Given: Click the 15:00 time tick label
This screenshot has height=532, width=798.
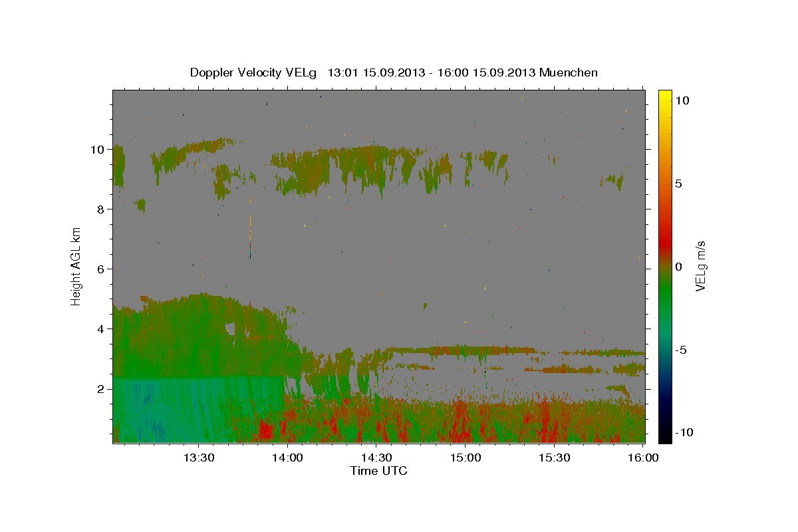Looking at the screenshot, I should click(465, 458).
